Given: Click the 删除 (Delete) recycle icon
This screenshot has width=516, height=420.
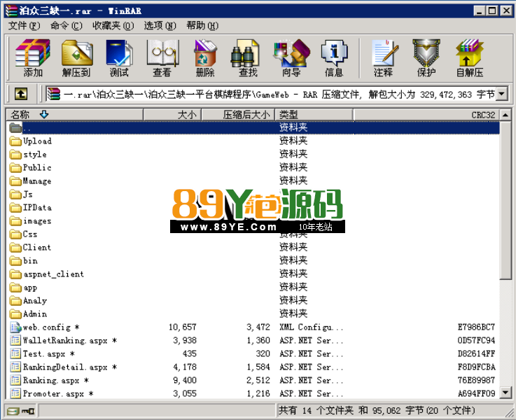Looking at the screenshot, I should (205, 58).
